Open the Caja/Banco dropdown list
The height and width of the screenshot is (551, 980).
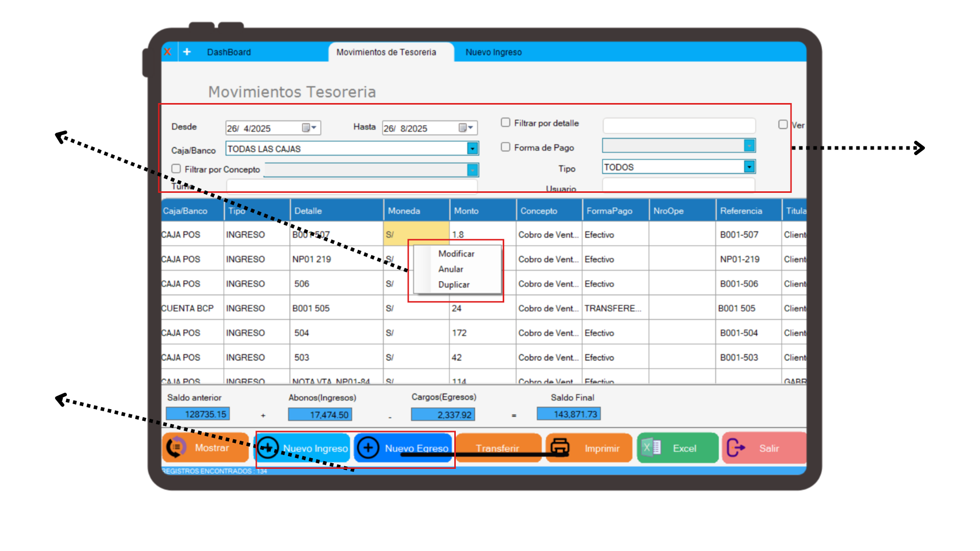pyautogui.click(x=473, y=148)
